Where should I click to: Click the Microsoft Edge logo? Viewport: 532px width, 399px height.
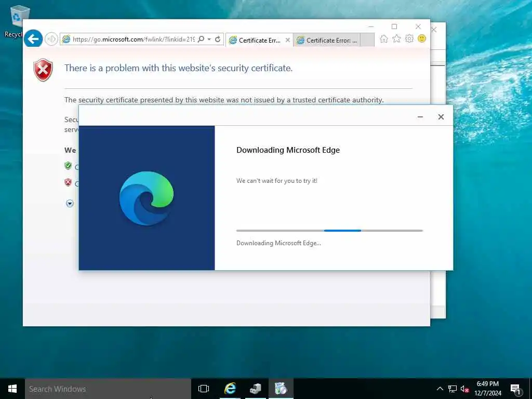[x=147, y=198]
